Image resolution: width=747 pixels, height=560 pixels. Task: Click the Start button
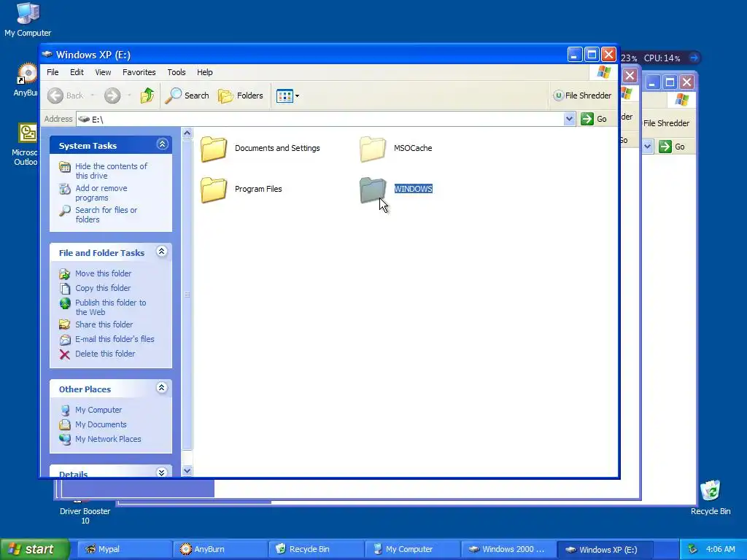coord(34,549)
